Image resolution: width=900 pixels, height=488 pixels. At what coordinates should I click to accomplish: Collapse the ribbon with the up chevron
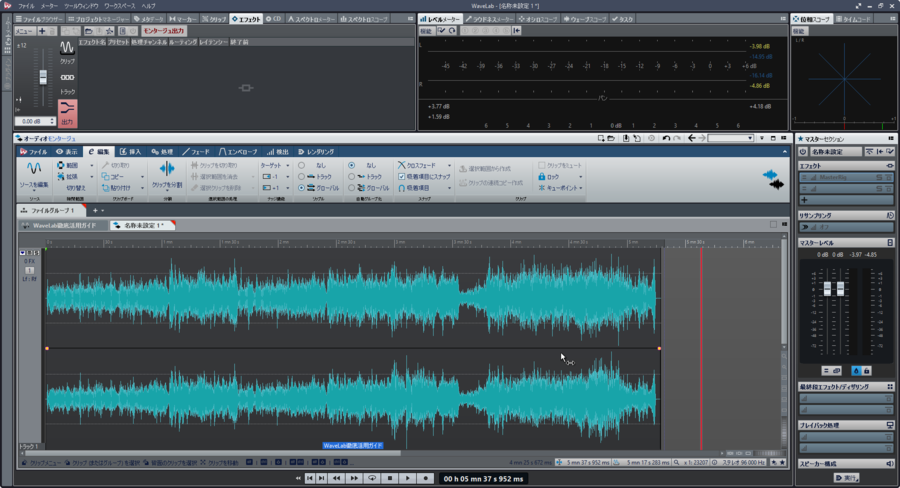[785, 152]
